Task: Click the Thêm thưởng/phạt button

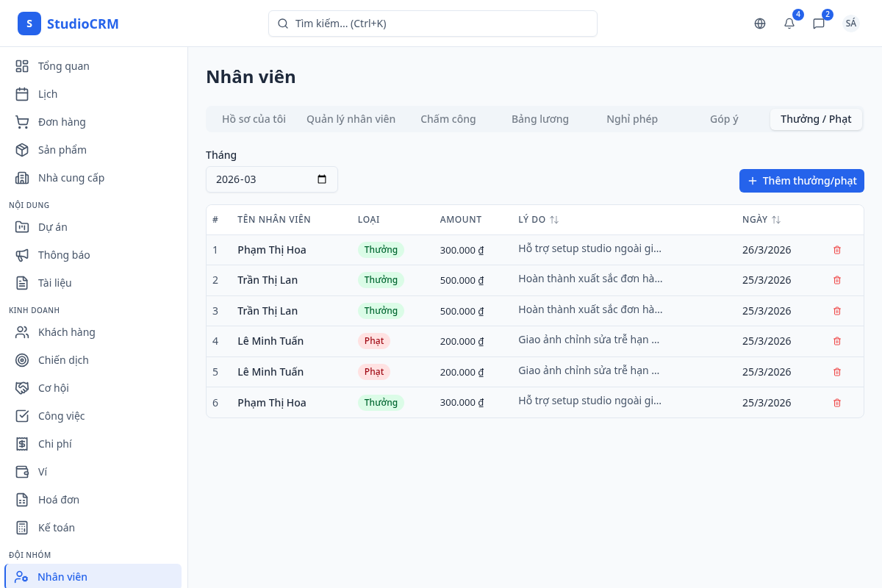Action: point(801,181)
